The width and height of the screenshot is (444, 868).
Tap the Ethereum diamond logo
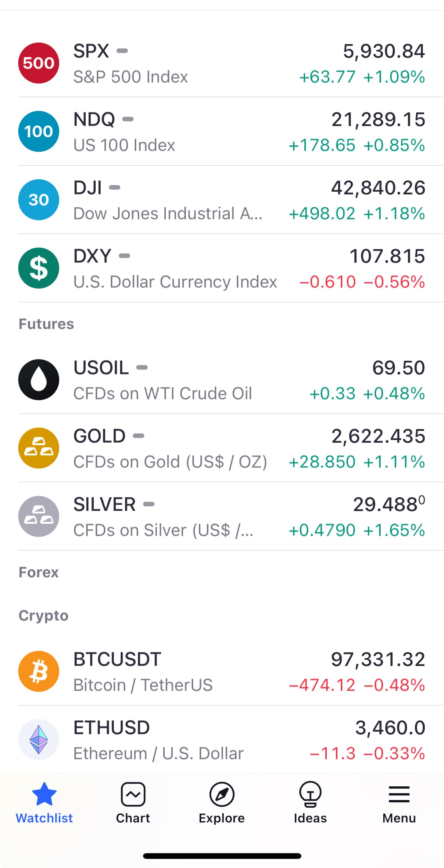(39, 740)
